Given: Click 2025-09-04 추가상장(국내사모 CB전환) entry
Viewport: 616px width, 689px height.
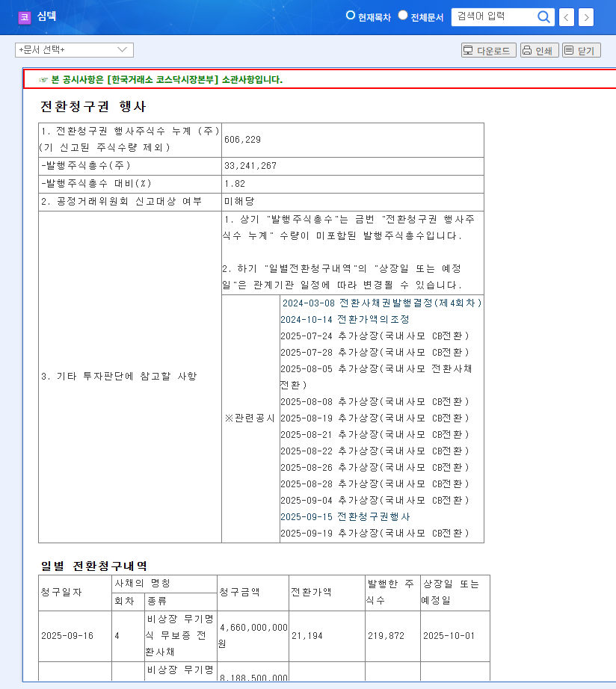Looking at the screenshot, I should pos(375,501).
